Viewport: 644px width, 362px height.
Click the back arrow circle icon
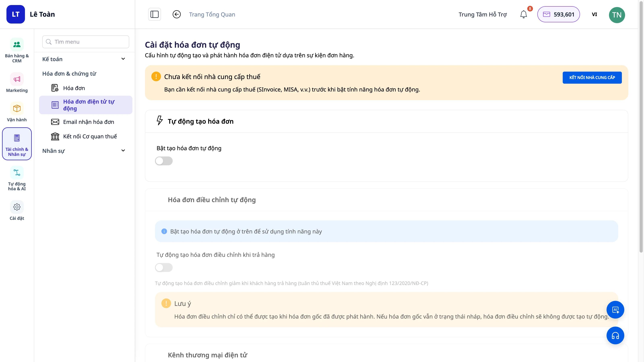[x=176, y=14]
